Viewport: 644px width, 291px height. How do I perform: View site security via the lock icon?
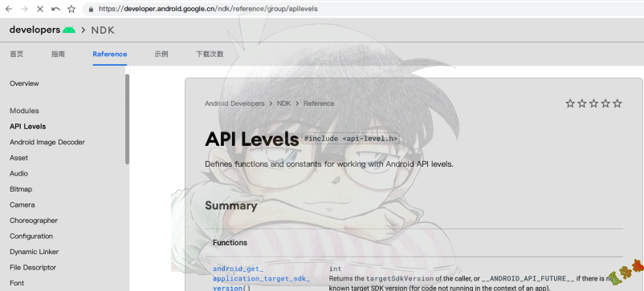click(x=91, y=9)
